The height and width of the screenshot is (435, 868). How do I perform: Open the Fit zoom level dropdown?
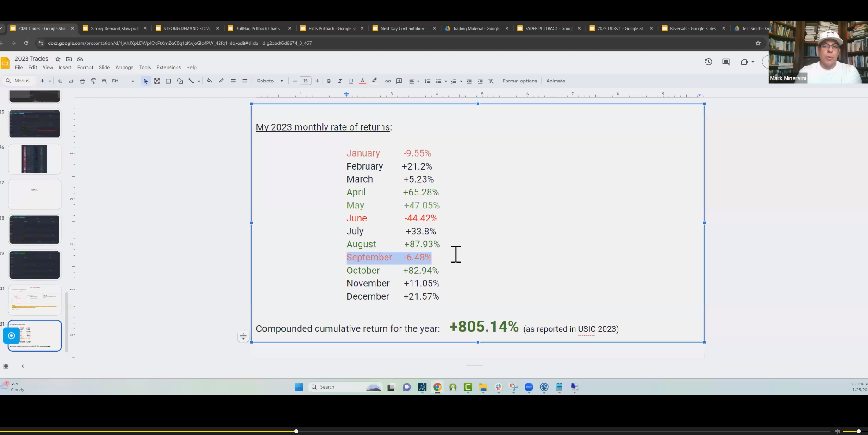tap(123, 81)
